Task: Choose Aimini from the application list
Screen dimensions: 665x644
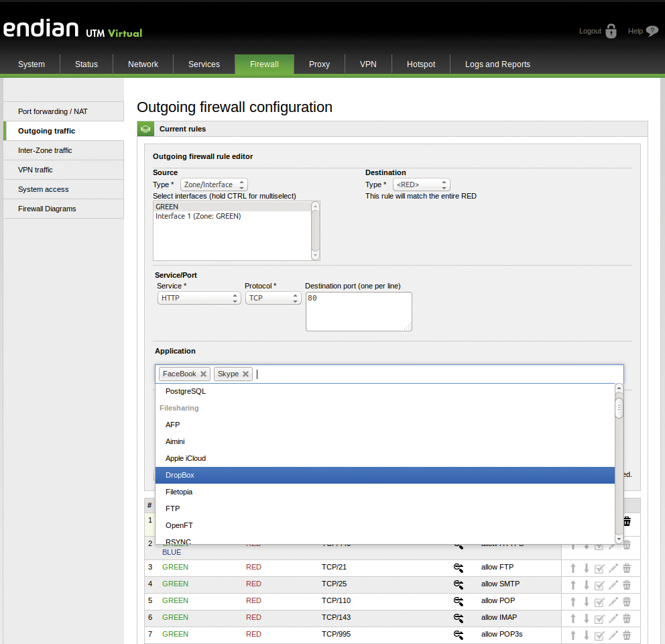Action: pyautogui.click(x=385, y=441)
